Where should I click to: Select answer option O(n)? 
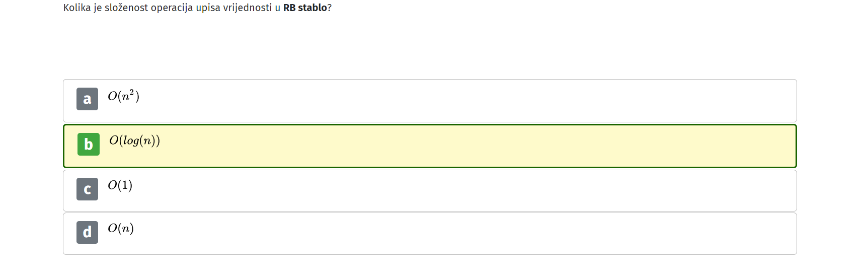click(x=430, y=234)
